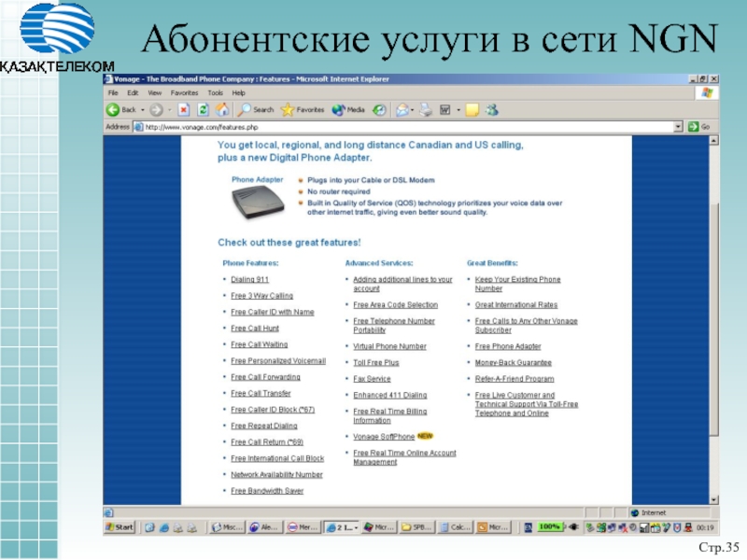Click the vertical scrollbar thumb
Viewport: 747px width, 560px height.
coord(713,319)
